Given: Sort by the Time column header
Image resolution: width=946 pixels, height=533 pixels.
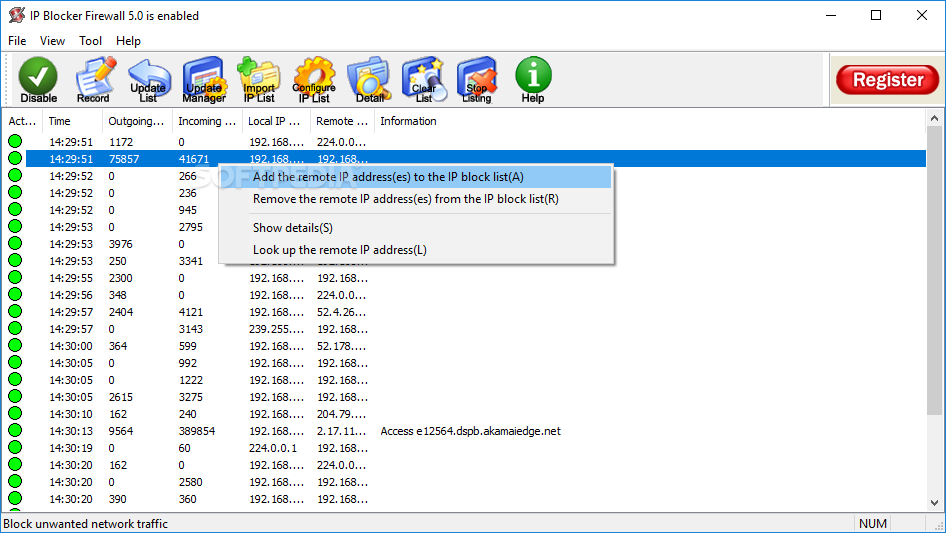Looking at the screenshot, I should click(72, 121).
